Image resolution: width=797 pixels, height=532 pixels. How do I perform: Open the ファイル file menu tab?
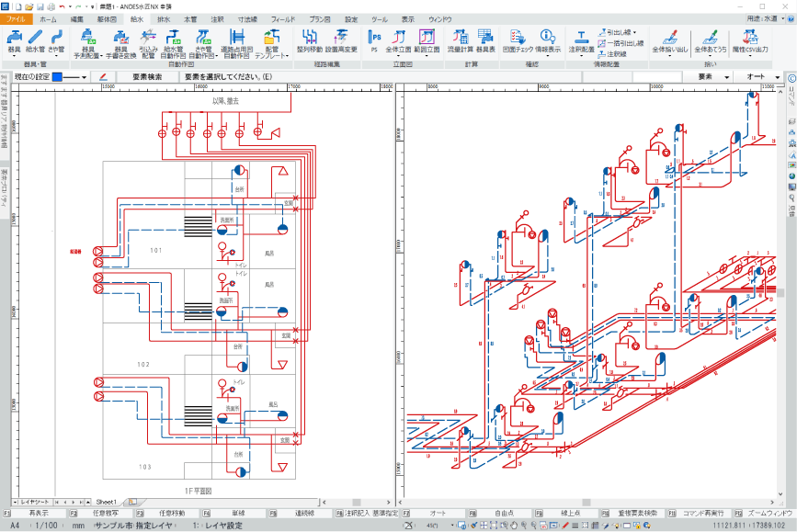(x=17, y=18)
